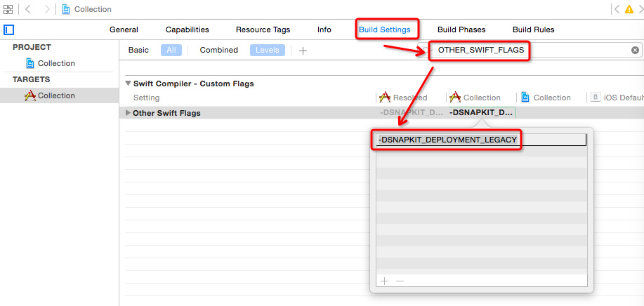This screenshot has height=306, width=644.
Task: Switch to Build Settings tab
Action: click(384, 29)
